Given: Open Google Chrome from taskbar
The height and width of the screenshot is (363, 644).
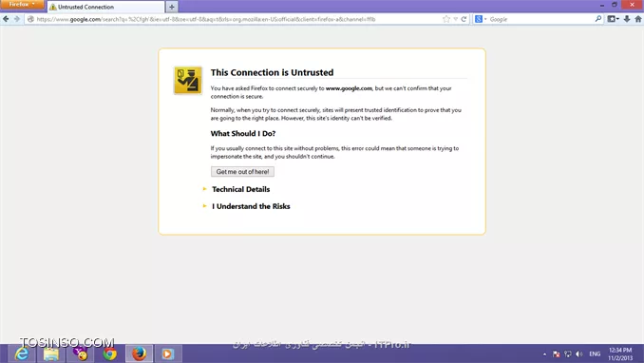Looking at the screenshot, I should [x=109, y=353].
